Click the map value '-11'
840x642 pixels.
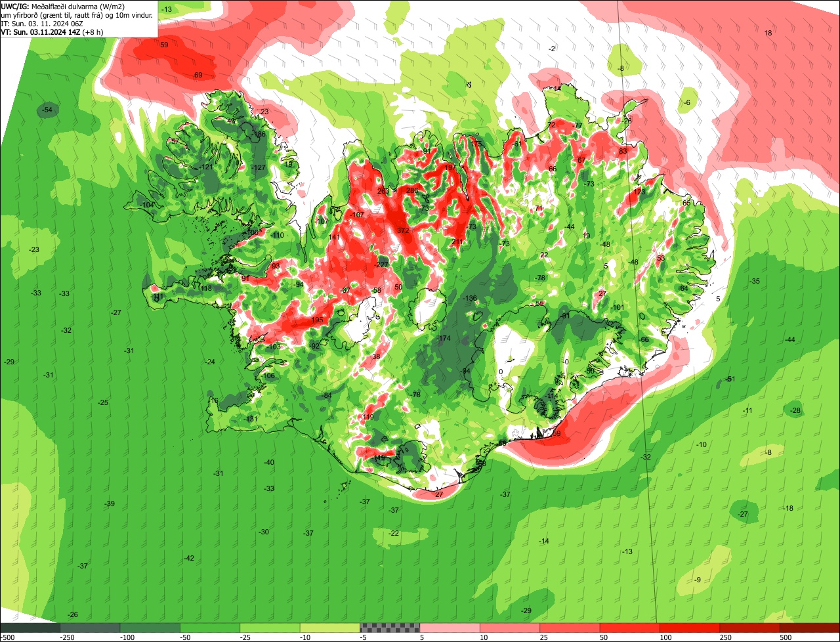coord(747,410)
